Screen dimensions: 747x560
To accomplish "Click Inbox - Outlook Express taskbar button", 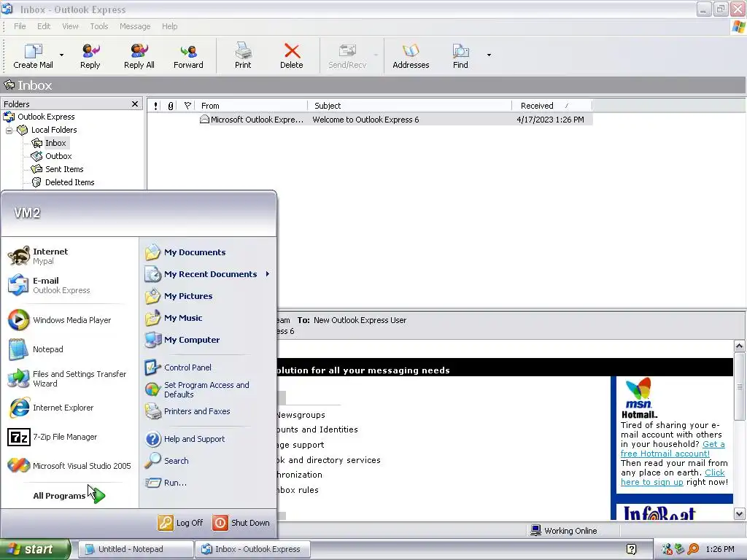I will coord(253,549).
